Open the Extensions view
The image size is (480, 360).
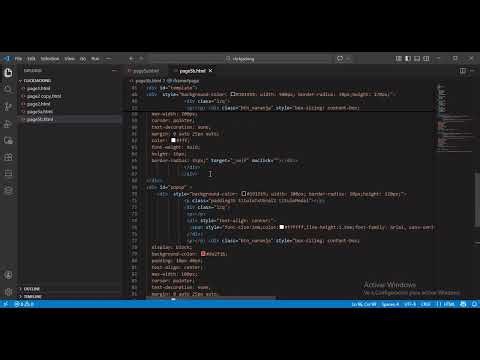[8, 157]
